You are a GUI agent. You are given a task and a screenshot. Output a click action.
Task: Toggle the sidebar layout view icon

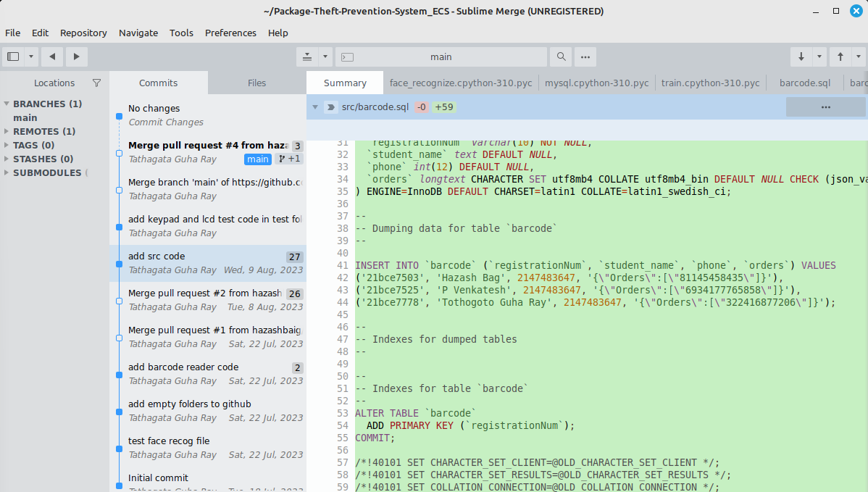tap(12, 56)
